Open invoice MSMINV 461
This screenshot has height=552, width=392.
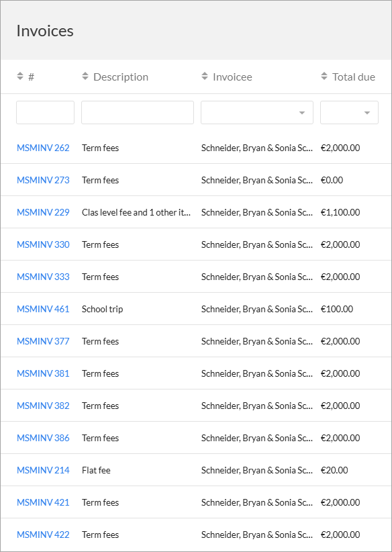[x=43, y=309]
